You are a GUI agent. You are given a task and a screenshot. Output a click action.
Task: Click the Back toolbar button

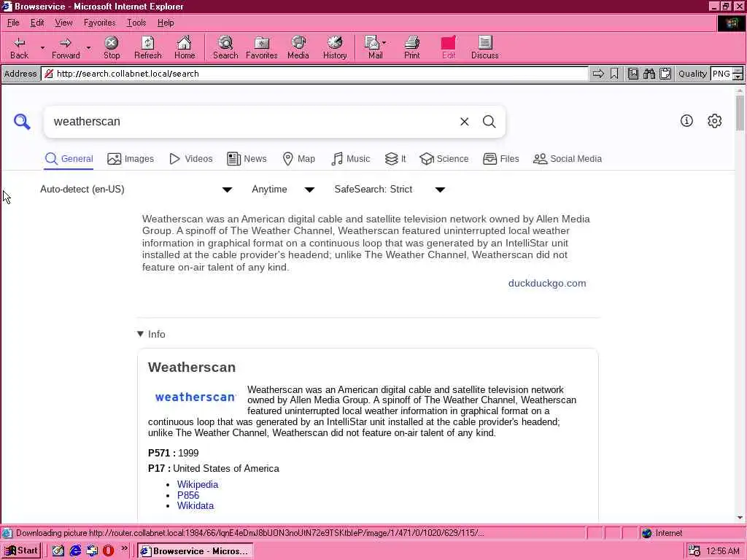click(20, 47)
